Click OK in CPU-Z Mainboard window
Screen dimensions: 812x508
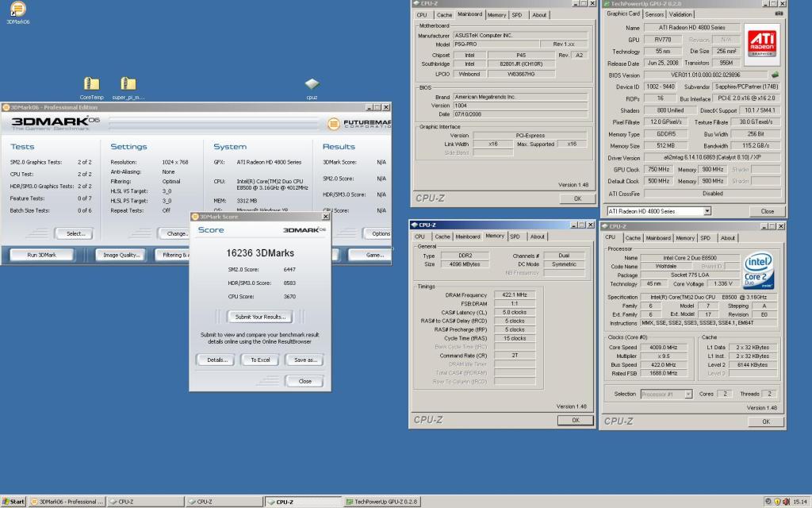577,198
